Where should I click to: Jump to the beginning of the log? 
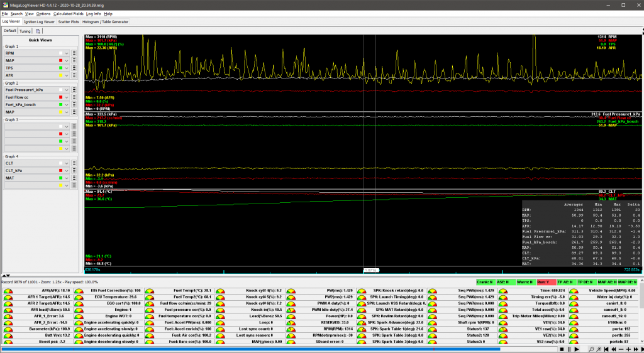point(606,349)
